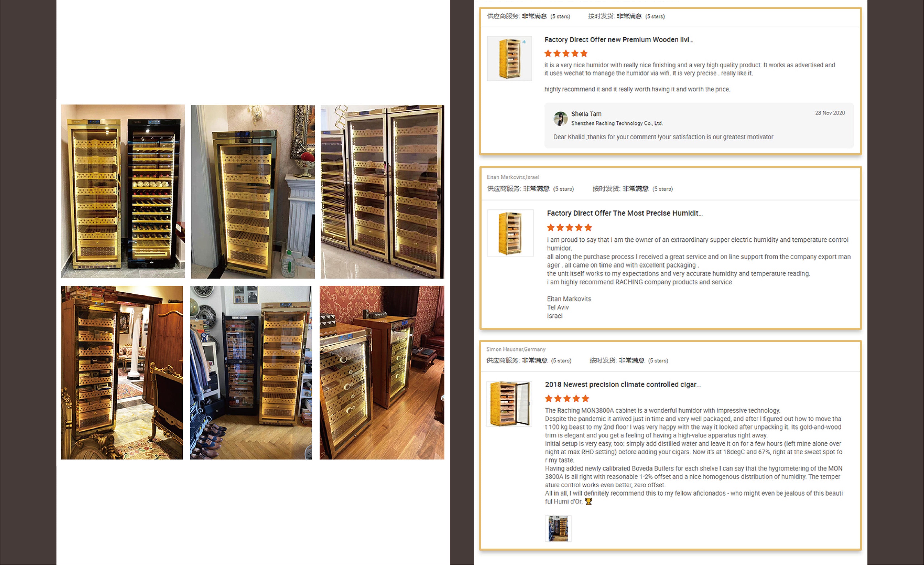This screenshot has width=924, height=565.
Task: Click the five-star rating on the first review
Action: [566, 53]
